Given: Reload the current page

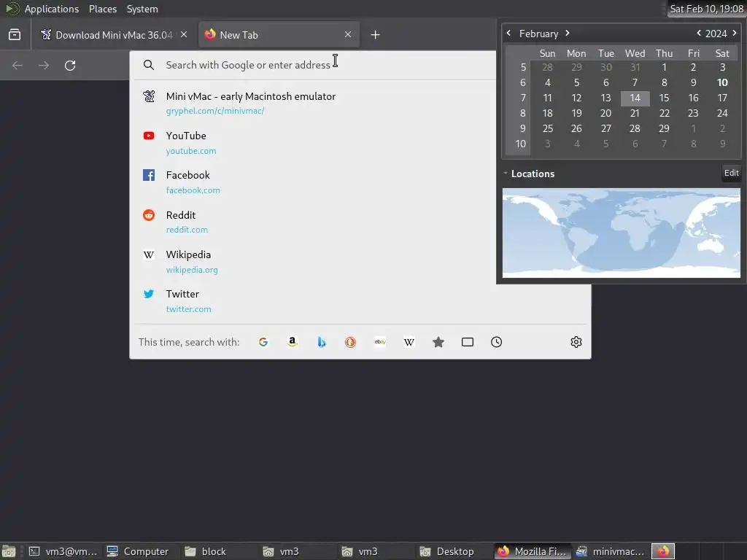Looking at the screenshot, I should 70,65.
